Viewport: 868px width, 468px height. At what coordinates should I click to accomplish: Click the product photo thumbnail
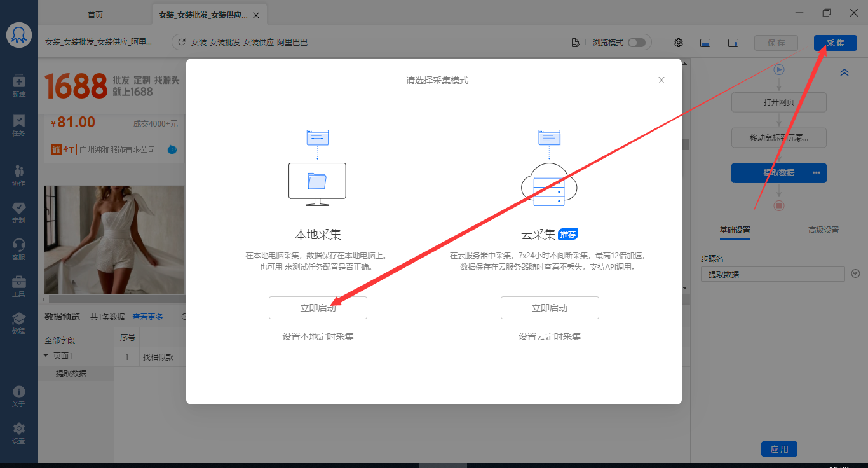point(114,240)
